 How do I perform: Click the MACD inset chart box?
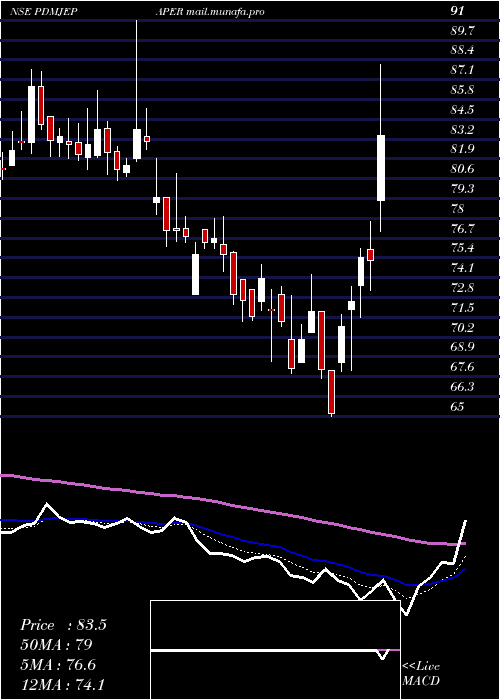(275, 650)
